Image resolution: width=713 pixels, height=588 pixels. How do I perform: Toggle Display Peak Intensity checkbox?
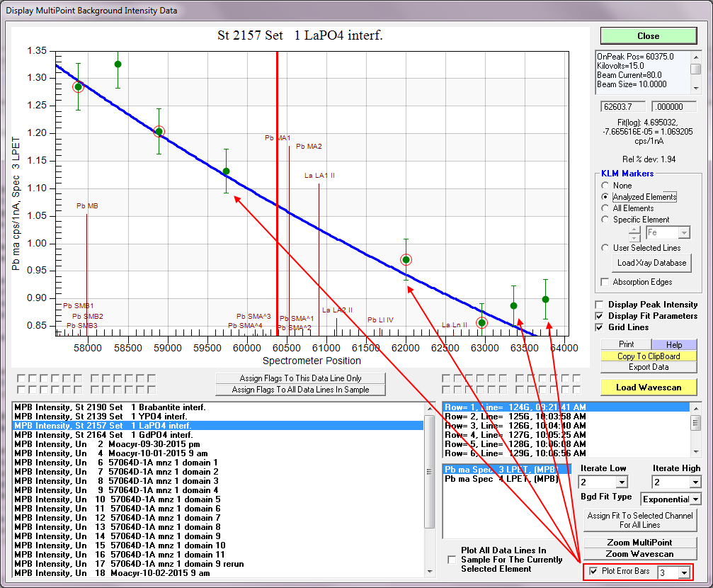[600, 305]
